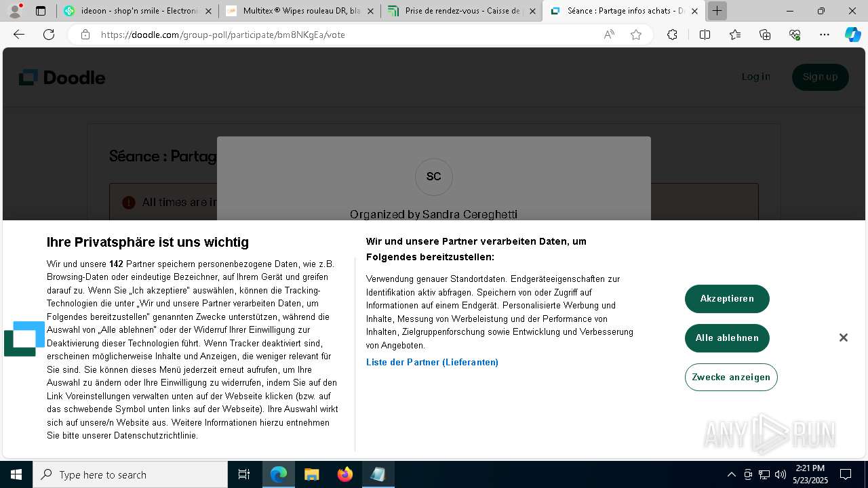Click the Sign up button
868x488 pixels.
tap(820, 77)
